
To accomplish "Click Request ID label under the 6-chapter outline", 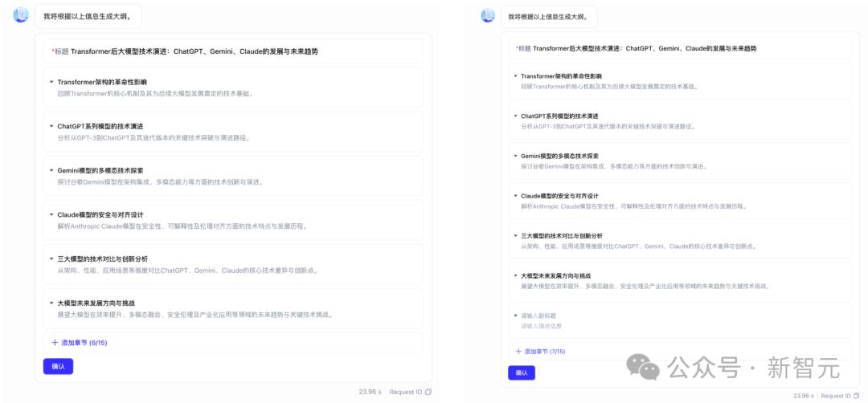I will (406, 392).
